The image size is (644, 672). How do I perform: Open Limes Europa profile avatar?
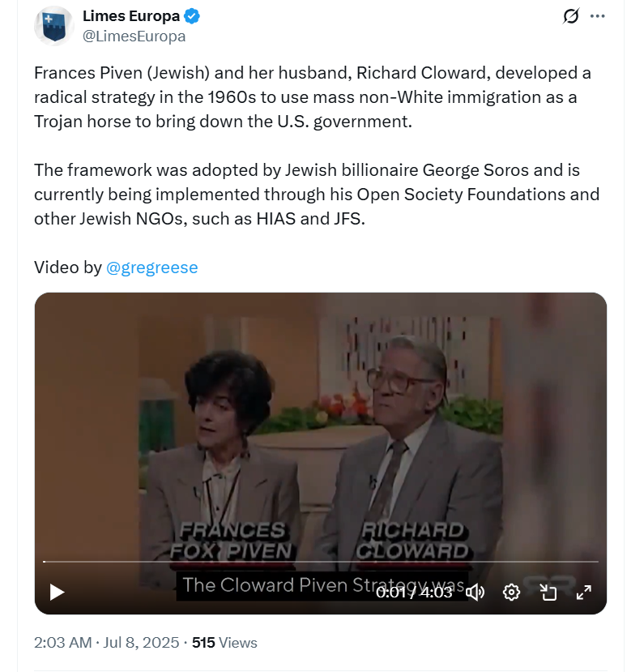pyautogui.click(x=54, y=26)
